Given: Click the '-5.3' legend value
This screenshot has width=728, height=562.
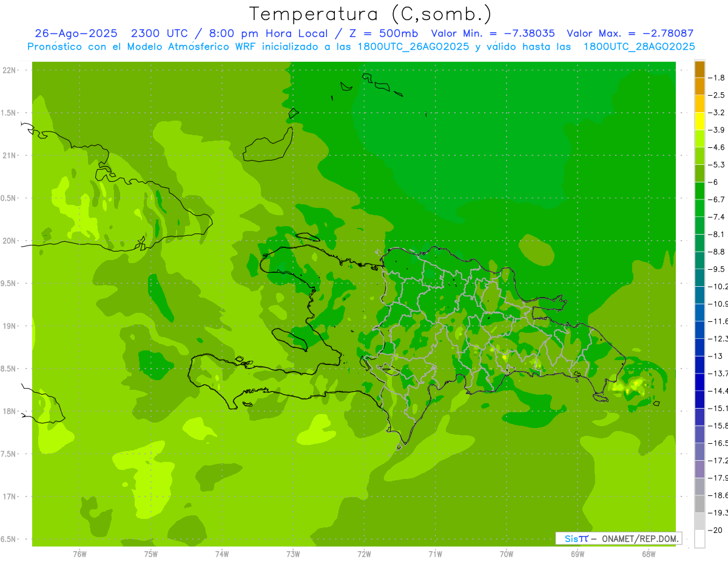Looking at the screenshot, I should click(716, 165).
